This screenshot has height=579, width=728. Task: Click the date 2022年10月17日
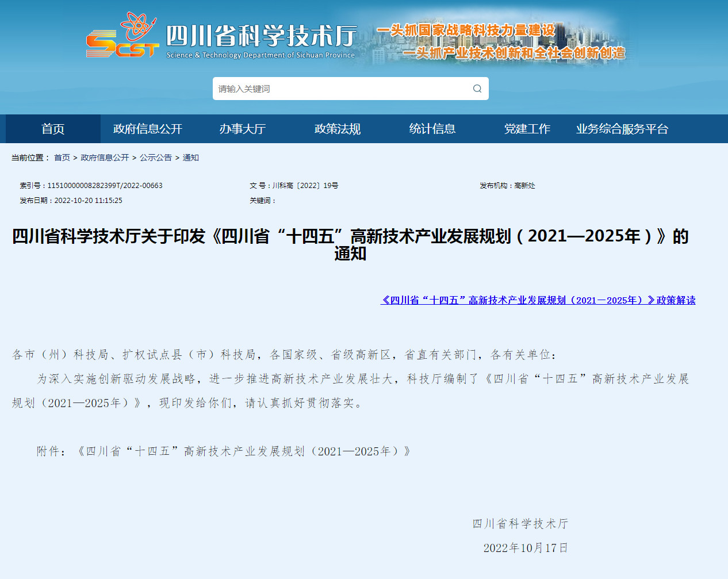pyautogui.click(x=526, y=548)
